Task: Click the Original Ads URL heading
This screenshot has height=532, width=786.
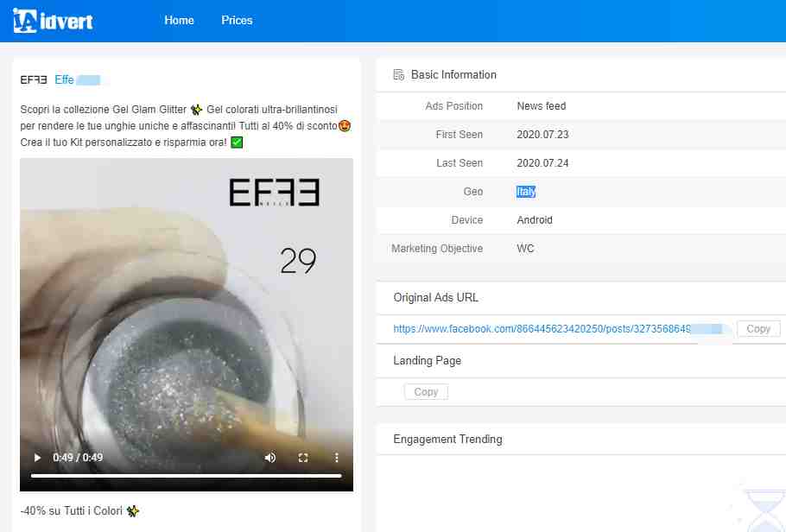Action: click(x=435, y=298)
